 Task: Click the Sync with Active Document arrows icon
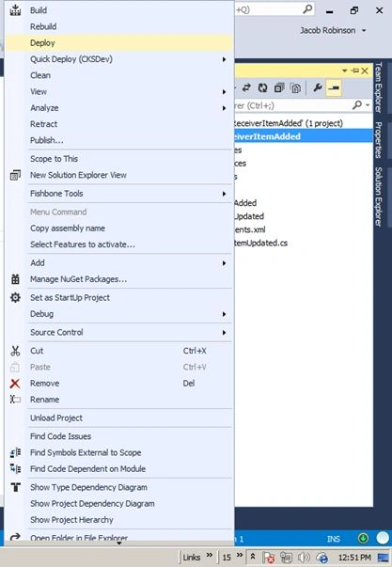pyautogui.click(x=246, y=87)
